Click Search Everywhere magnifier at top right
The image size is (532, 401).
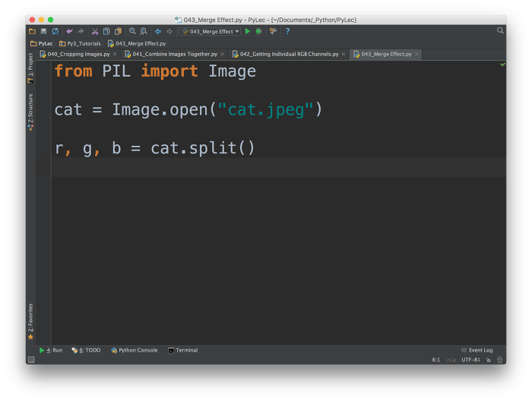(500, 30)
